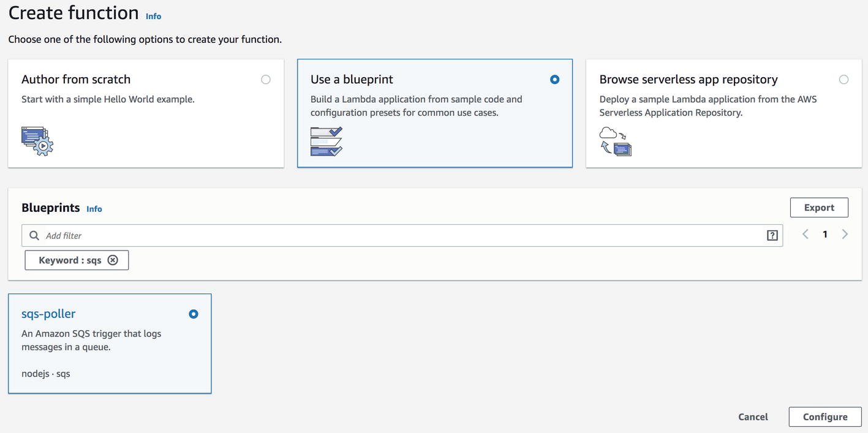The height and width of the screenshot is (433, 868).
Task: Click the Info icon next to Blueprints
Action: tap(94, 209)
